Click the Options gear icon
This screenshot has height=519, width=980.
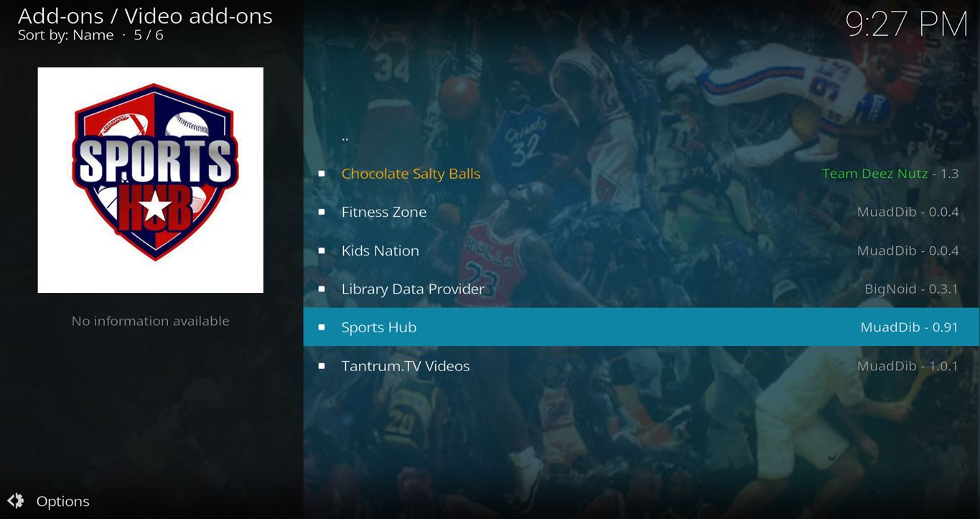(16, 501)
